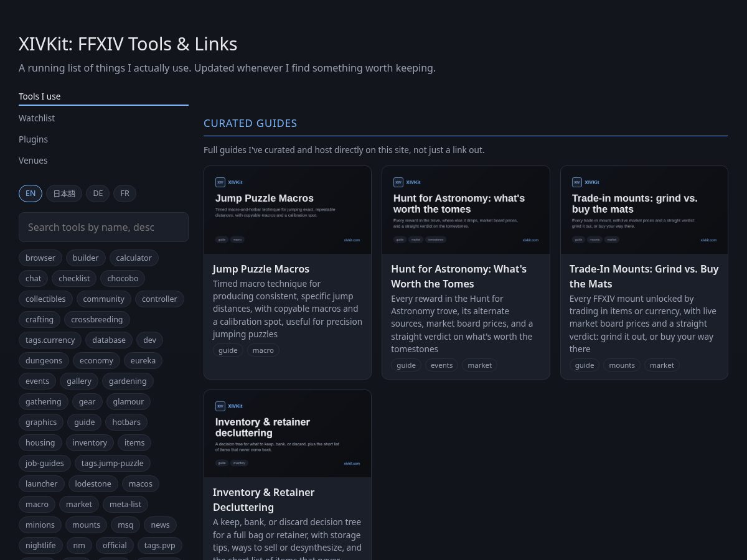747x560 pixels.
Task: Open Inventory & retainer decluttering thumbnail
Action: coord(288,434)
